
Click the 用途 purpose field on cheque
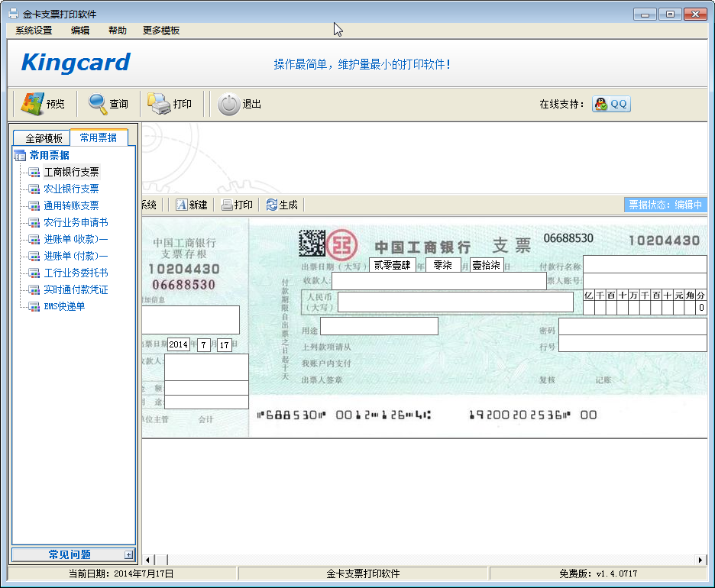point(379,326)
